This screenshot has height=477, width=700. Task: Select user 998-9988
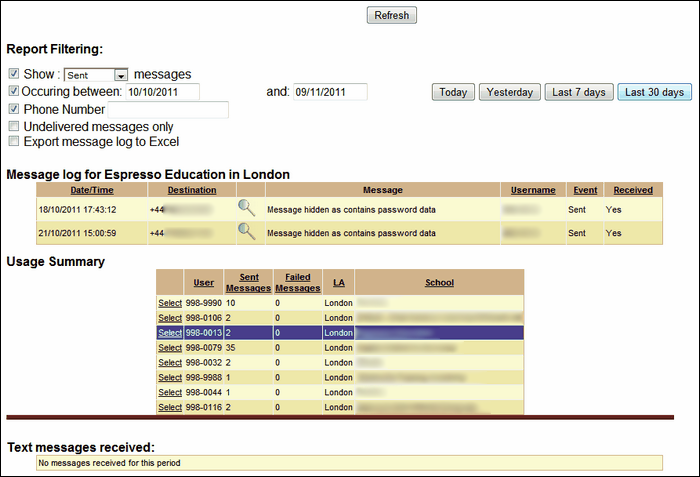[170, 377]
